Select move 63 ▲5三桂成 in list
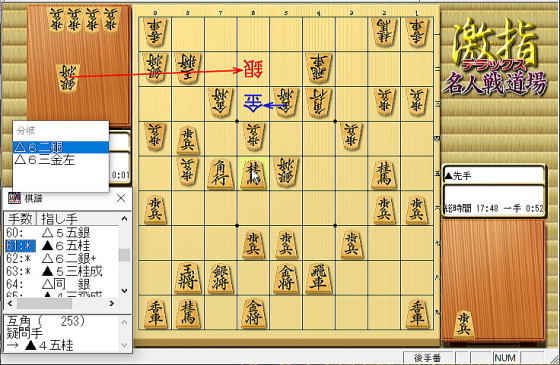 tap(61, 271)
